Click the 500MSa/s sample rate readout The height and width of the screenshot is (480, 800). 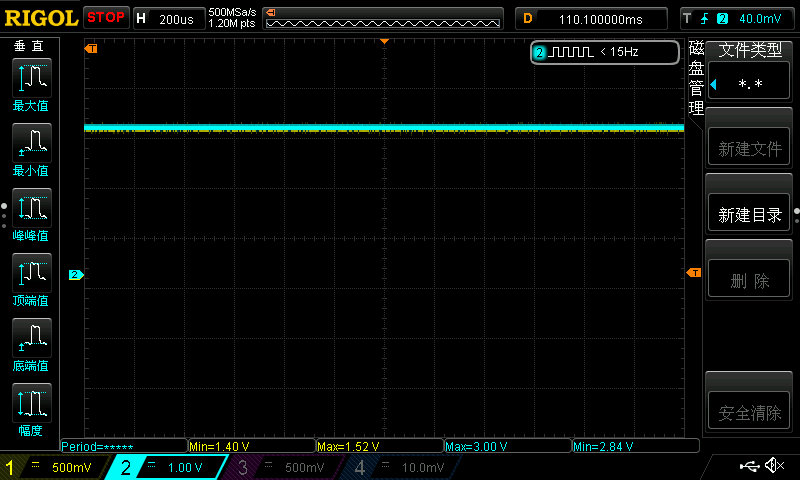click(x=232, y=12)
